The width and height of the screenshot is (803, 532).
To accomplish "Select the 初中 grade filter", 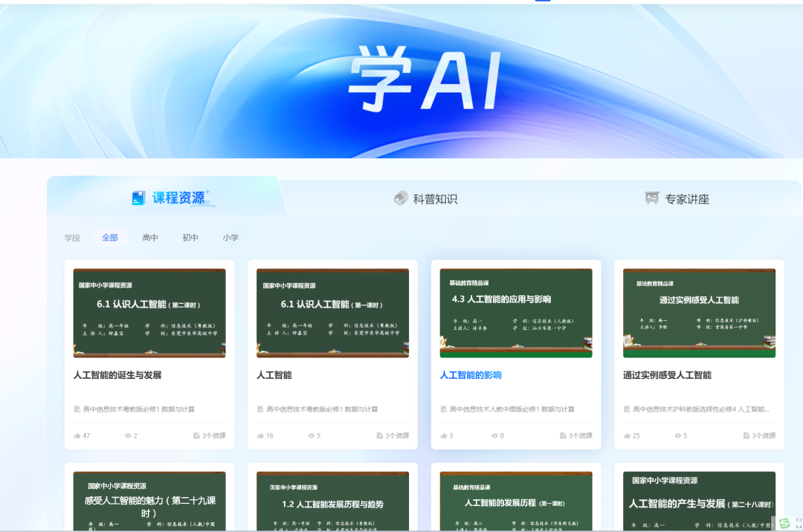I will 190,237.
